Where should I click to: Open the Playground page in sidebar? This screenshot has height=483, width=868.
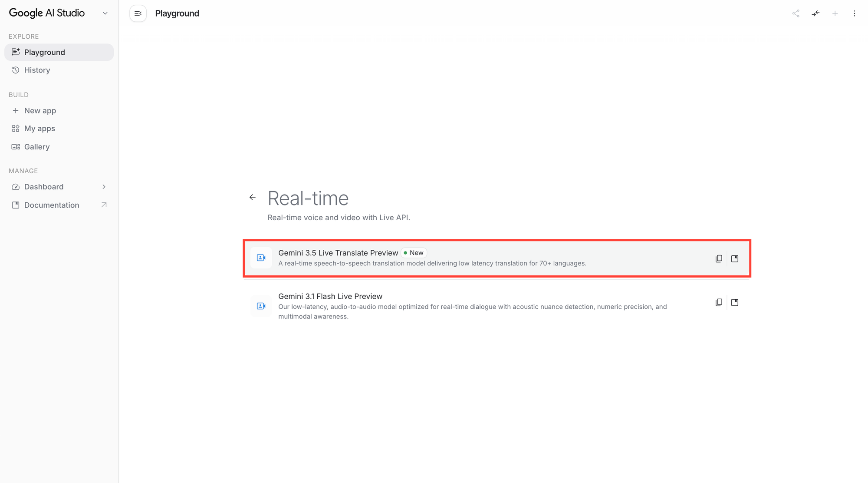[x=59, y=52]
